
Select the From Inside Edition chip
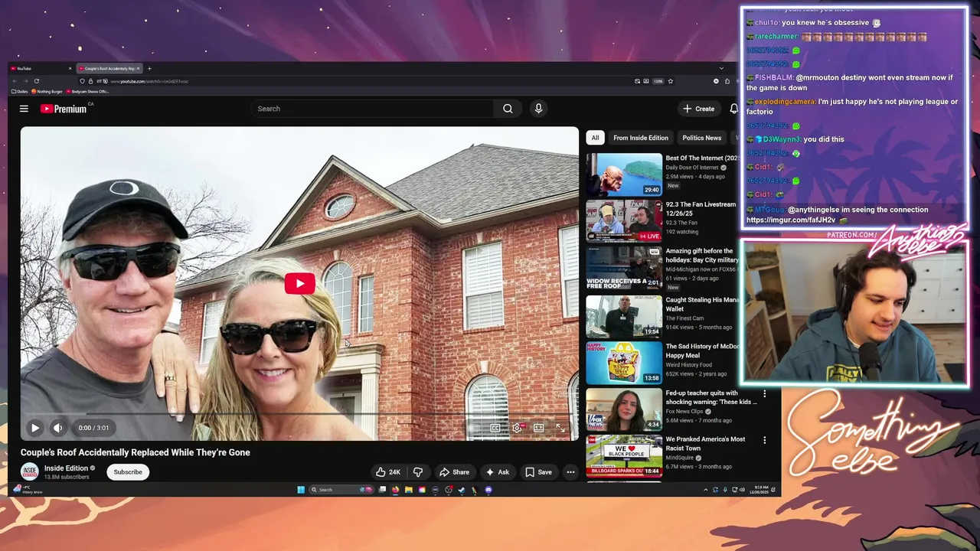[640, 138]
